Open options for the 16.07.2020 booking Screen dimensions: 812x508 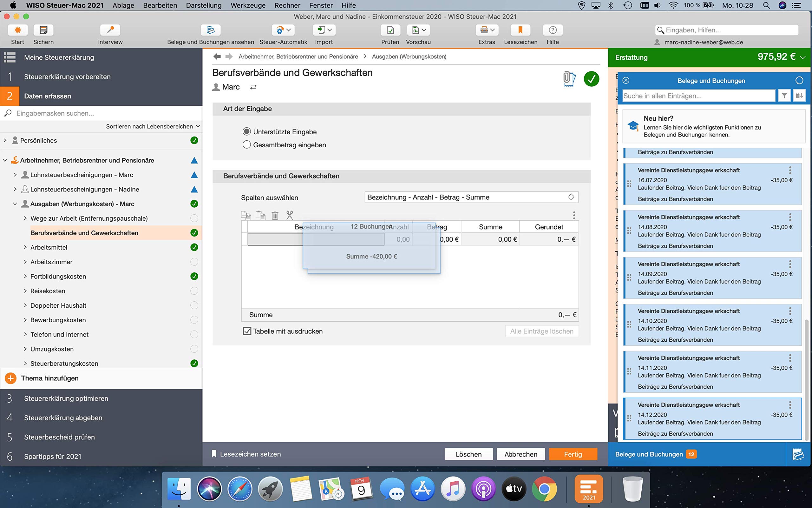coord(790,170)
